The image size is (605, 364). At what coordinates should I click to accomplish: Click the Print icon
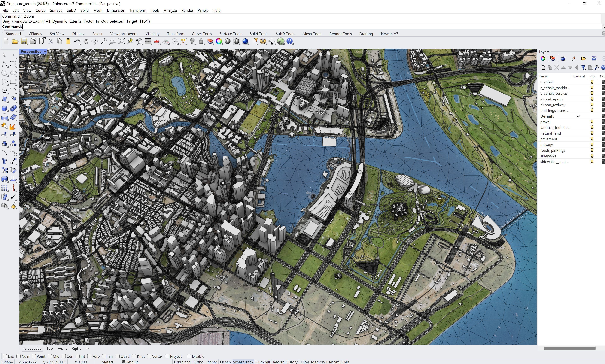(x=33, y=41)
